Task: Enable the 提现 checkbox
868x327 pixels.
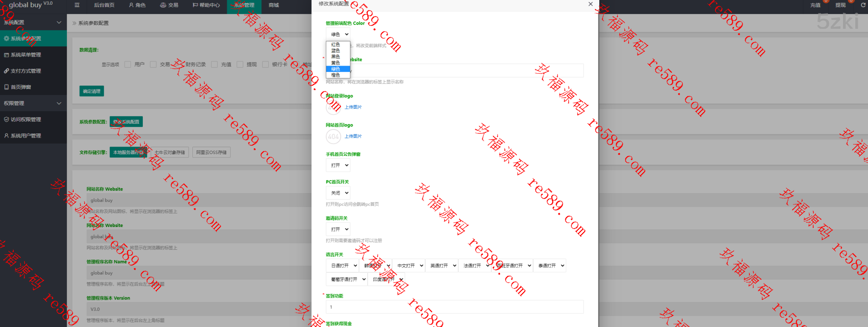Action: click(240, 64)
